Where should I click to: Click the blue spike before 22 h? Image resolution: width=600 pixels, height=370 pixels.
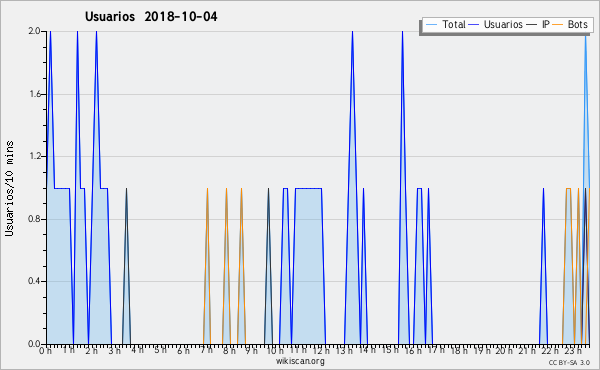pyautogui.click(x=543, y=266)
